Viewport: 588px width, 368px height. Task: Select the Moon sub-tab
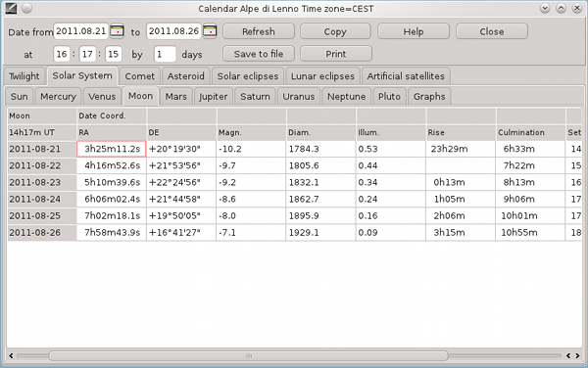click(x=140, y=96)
